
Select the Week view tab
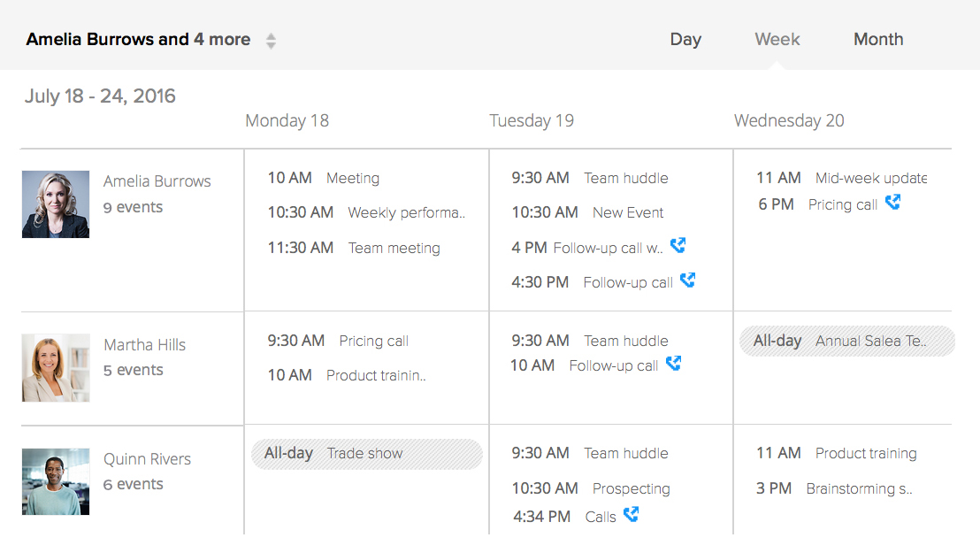[x=777, y=40]
